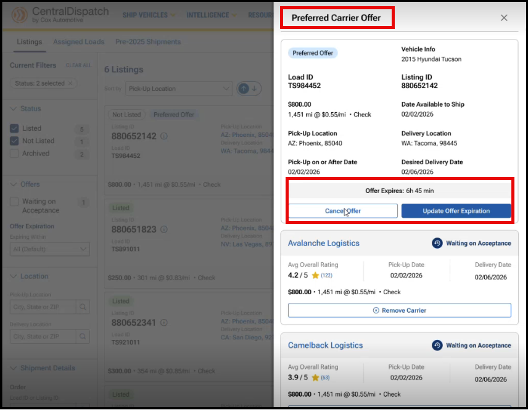Uncheck the Not Listed status checkbox

tap(14, 141)
